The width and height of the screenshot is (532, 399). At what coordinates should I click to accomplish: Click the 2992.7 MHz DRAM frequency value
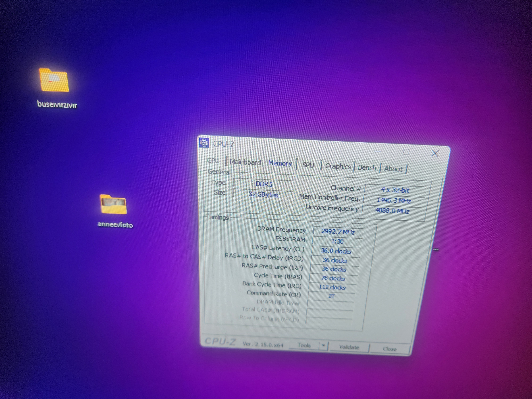point(338,232)
